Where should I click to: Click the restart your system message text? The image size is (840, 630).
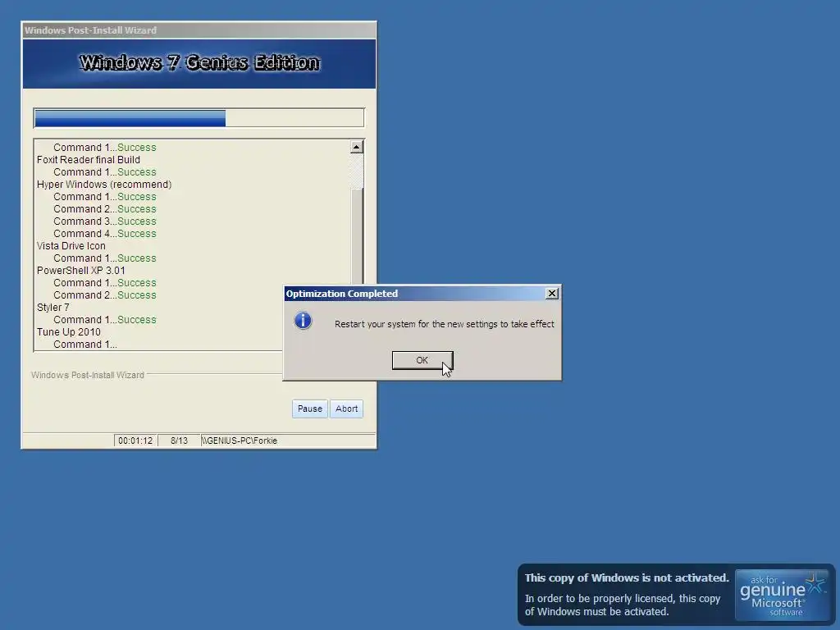444,324
